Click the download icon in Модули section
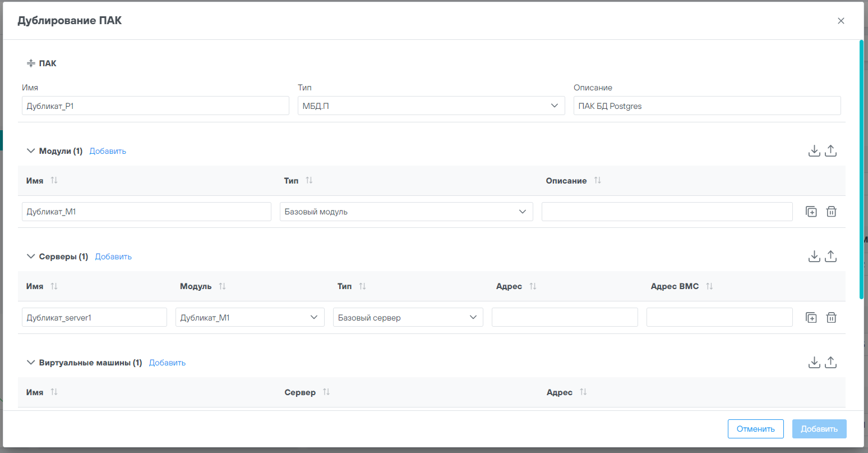This screenshot has width=868, height=453. (x=814, y=150)
